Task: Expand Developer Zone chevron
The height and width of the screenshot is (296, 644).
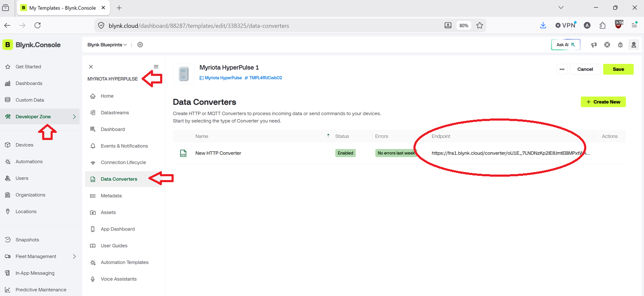Action: click(74, 117)
